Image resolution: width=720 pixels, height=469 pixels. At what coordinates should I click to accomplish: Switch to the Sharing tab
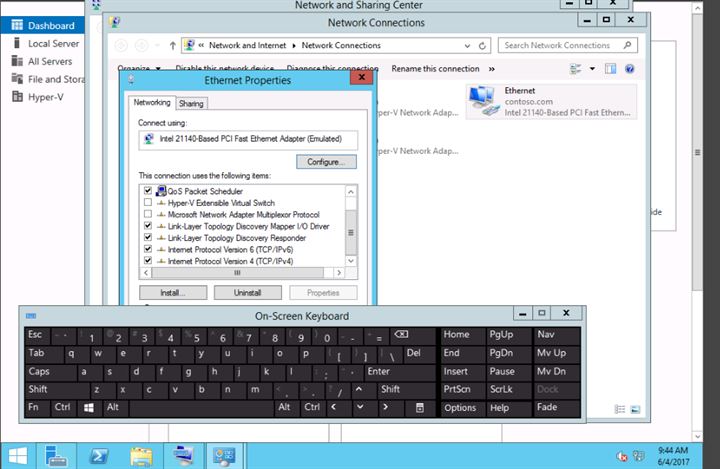(191, 103)
